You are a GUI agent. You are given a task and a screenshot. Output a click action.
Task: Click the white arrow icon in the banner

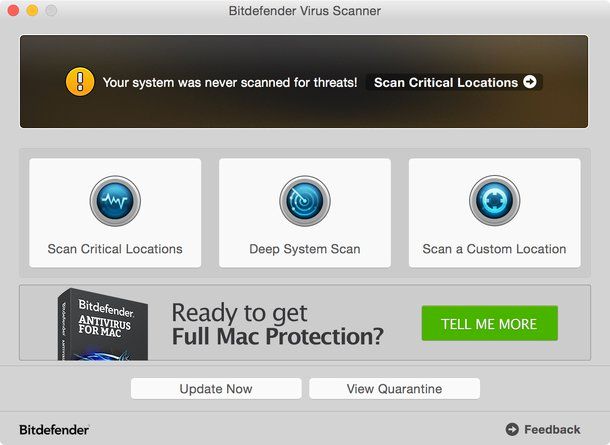529,82
